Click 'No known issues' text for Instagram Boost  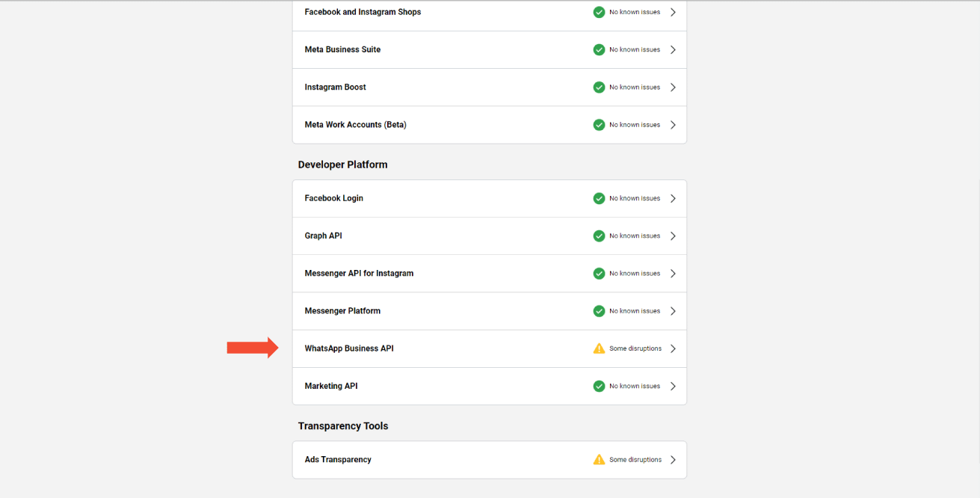(x=635, y=87)
